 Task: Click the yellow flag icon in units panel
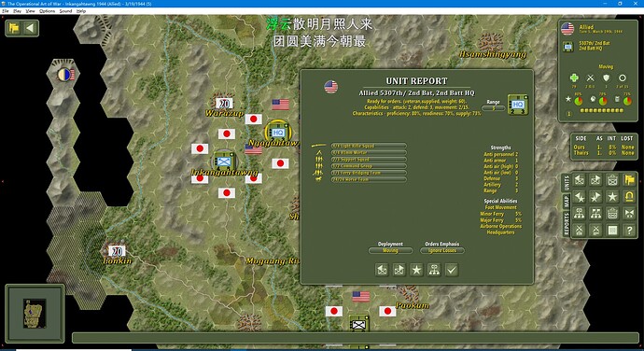click(x=629, y=180)
